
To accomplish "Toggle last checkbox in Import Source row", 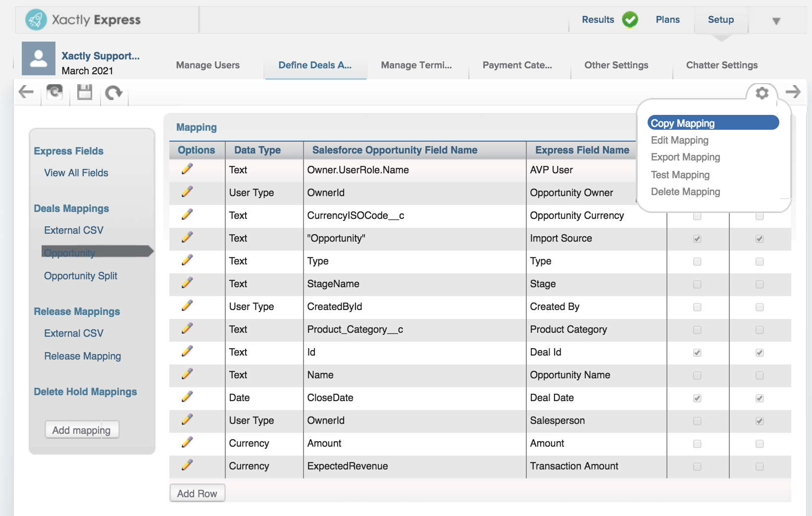I will click(760, 239).
